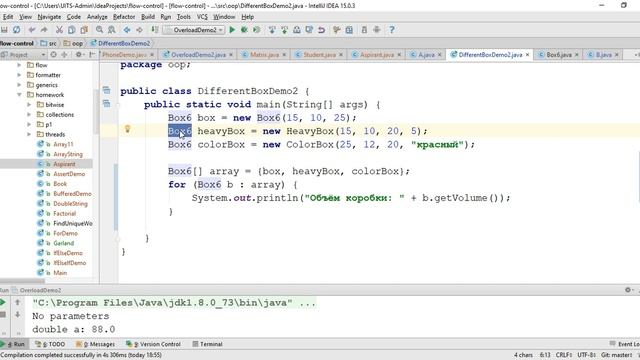640x360 pixels.
Task: Click the Make Project build icon
Action: [x=155, y=30]
